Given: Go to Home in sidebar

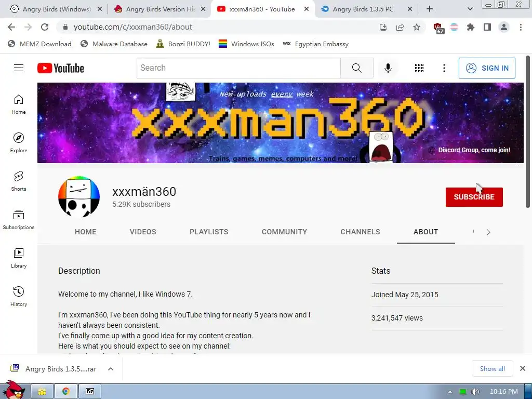Looking at the screenshot, I should [x=19, y=104].
